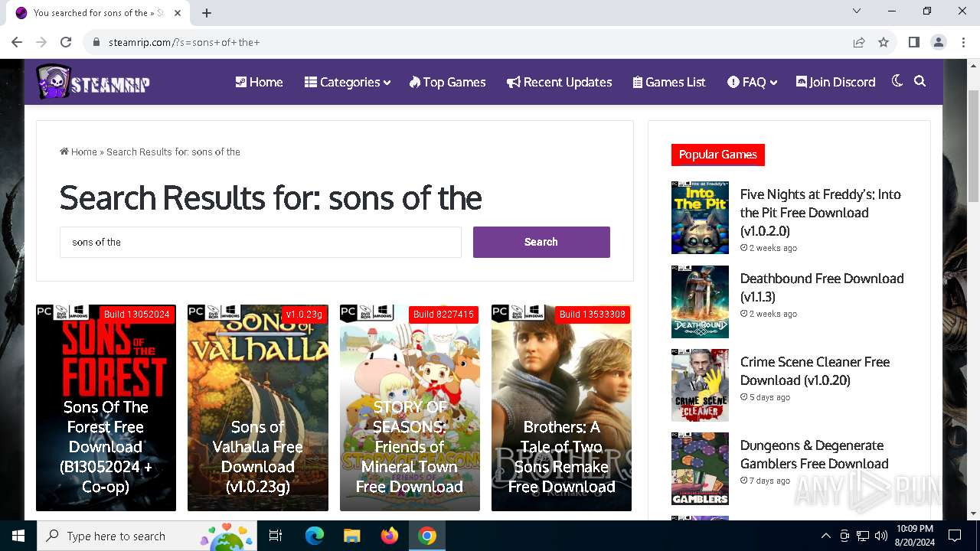Viewport: 980px width, 551px height.
Task: Open Chrome three-dot menu
Action: [x=962, y=42]
